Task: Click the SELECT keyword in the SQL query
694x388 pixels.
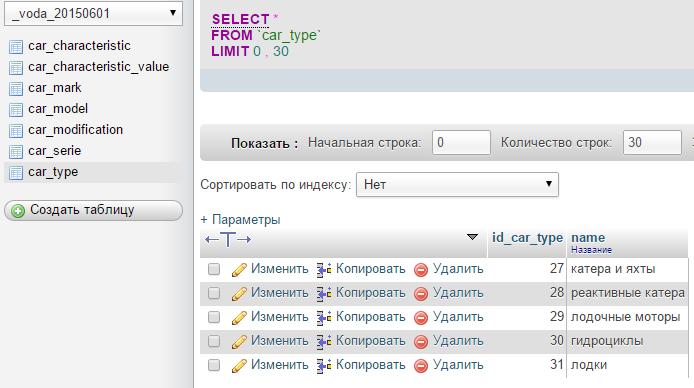Action: [240, 19]
